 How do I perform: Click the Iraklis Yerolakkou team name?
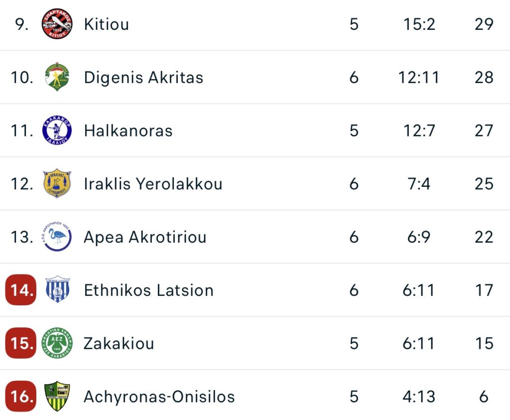pos(153,184)
